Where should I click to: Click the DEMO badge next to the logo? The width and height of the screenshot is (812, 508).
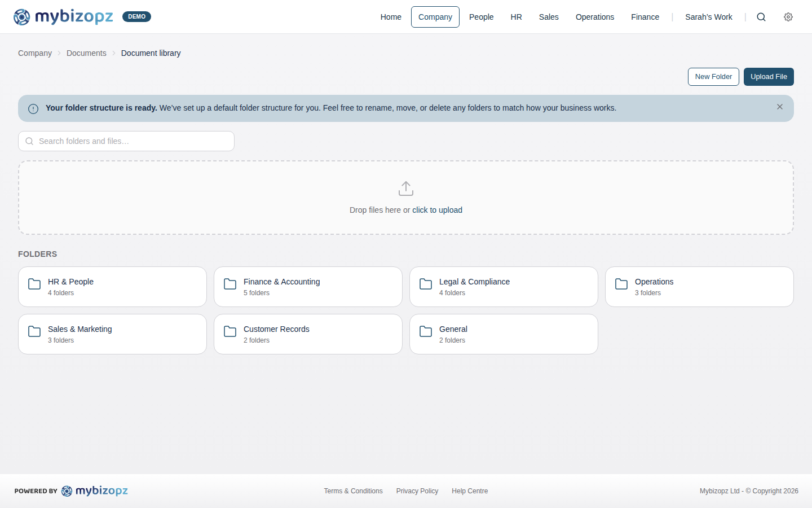click(x=136, y=16)
